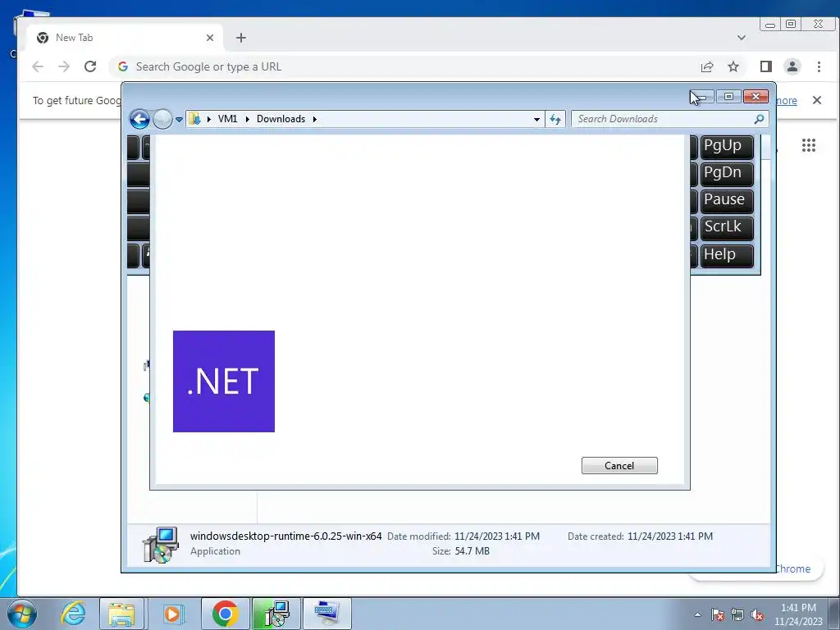
Task: Open the Windows Start menu
Action: [22, 614]
